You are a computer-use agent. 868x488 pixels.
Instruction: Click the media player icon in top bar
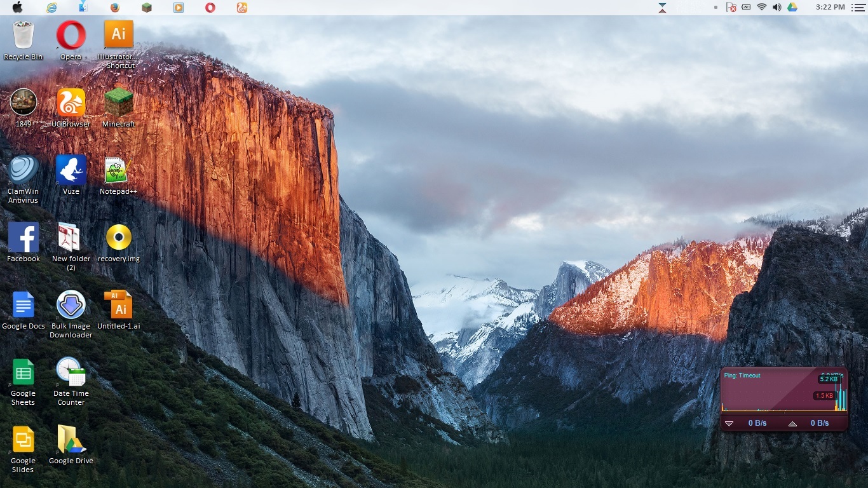tap(179, 8)
